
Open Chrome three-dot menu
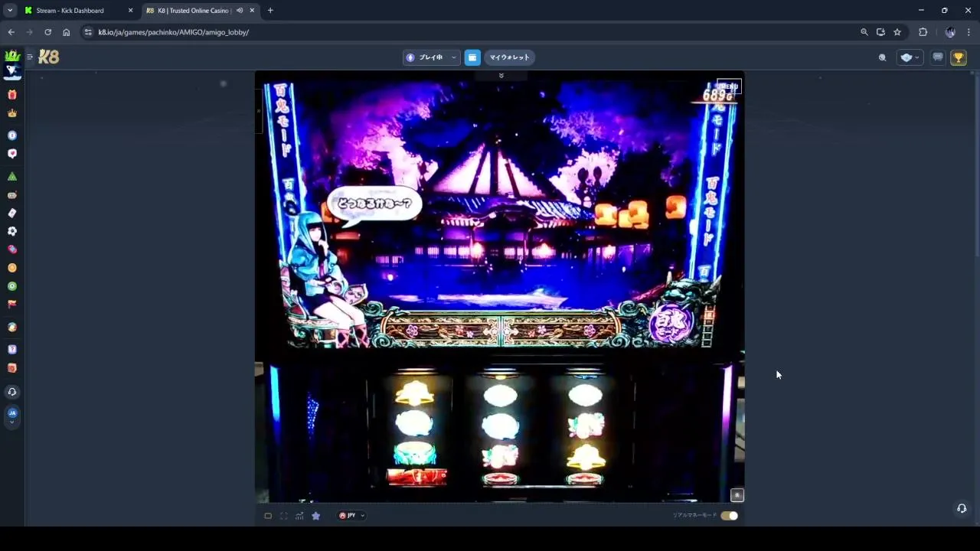click(x=969, y=32)
